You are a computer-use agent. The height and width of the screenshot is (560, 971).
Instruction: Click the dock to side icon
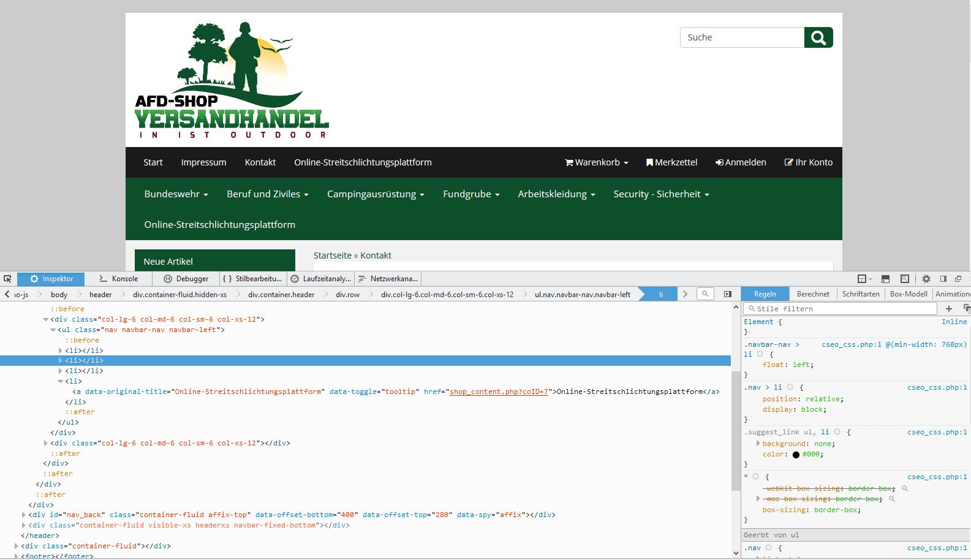(x=943, y=279)
